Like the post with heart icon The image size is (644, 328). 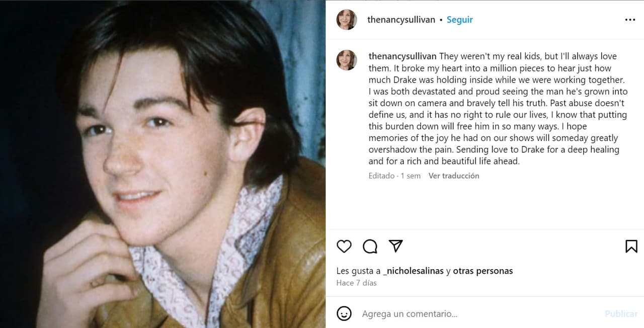pyautogui.click(x=344, y=246)
